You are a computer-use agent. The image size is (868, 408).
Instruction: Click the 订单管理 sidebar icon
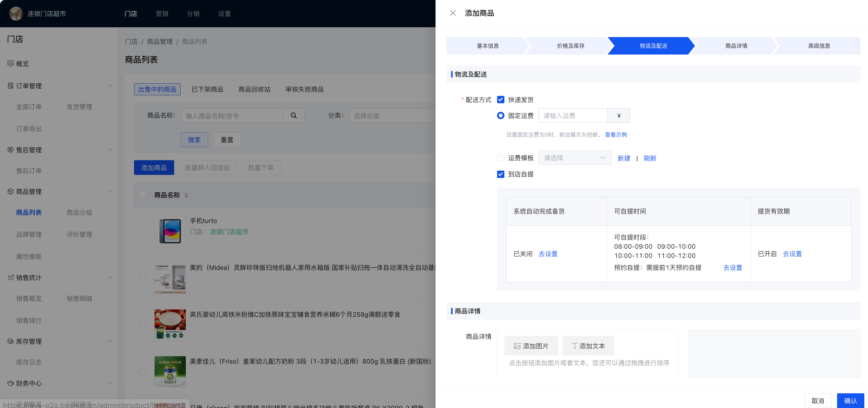coord(10,86)
